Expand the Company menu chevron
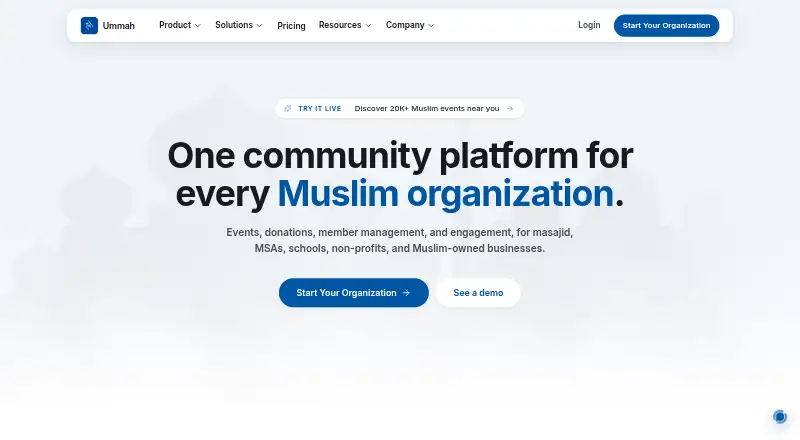 coord(431,26)
